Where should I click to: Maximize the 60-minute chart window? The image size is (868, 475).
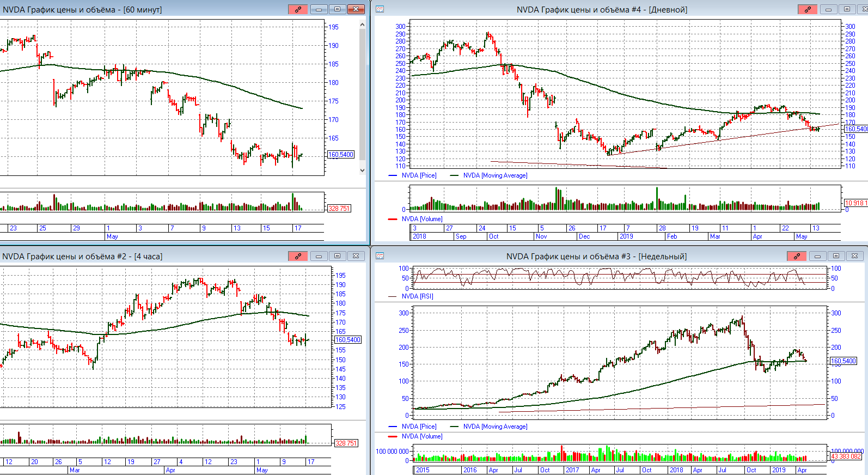tap(337, 9)
